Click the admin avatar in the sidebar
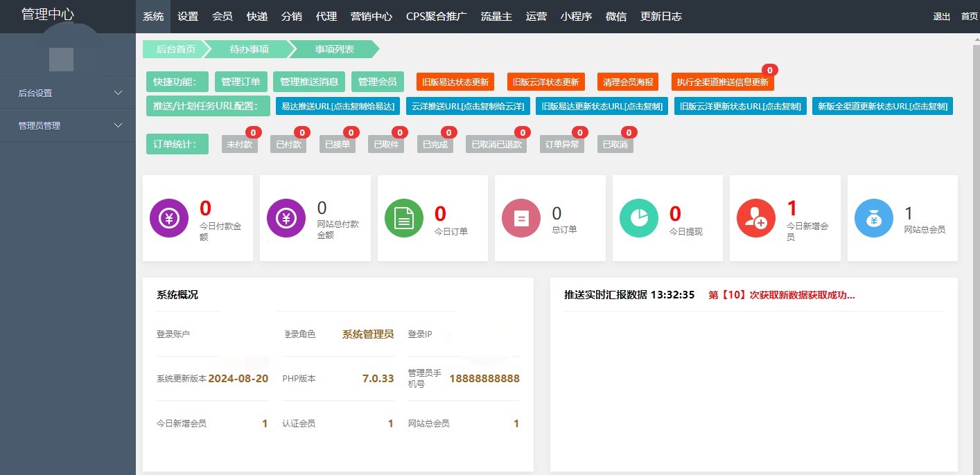The height and width of the screenshot is (475, 980). (61, 59)
